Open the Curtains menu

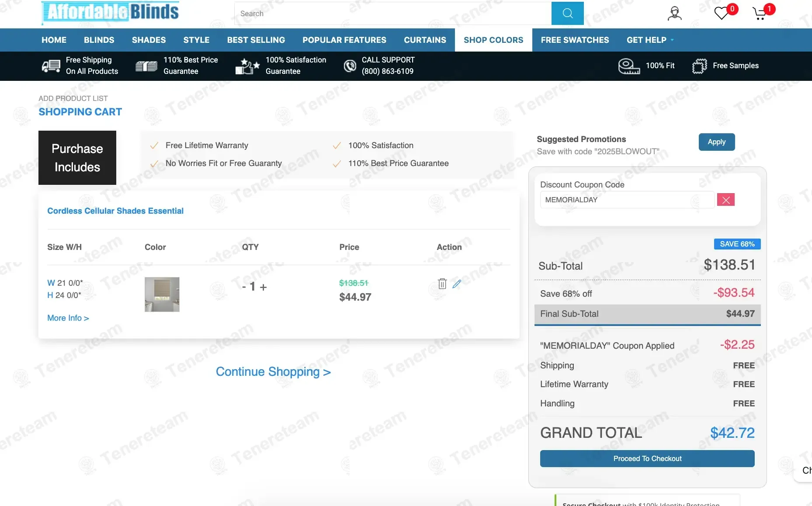(x=425, y=40)
